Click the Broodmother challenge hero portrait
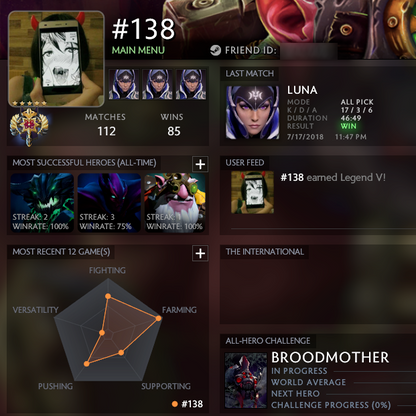 (246, 380)
